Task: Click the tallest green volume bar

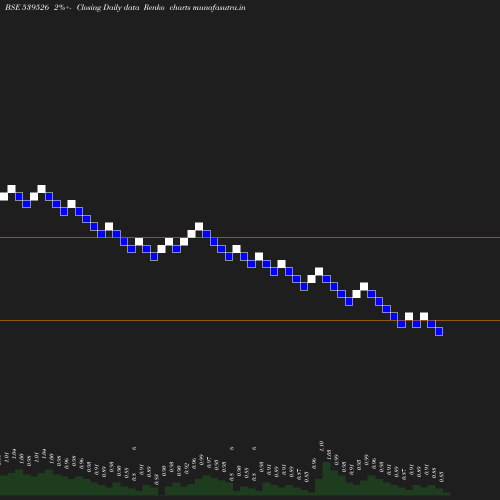Action: [x=326, y=478]
